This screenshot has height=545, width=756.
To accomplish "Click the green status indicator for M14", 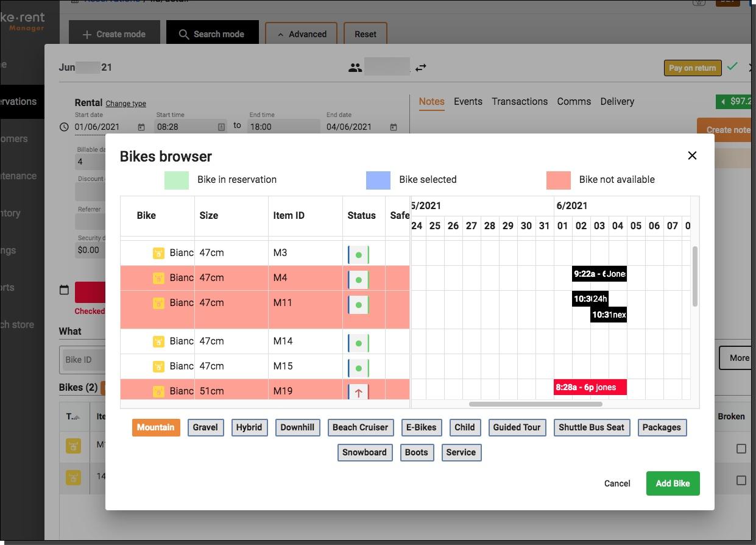I will click(358, 343).
